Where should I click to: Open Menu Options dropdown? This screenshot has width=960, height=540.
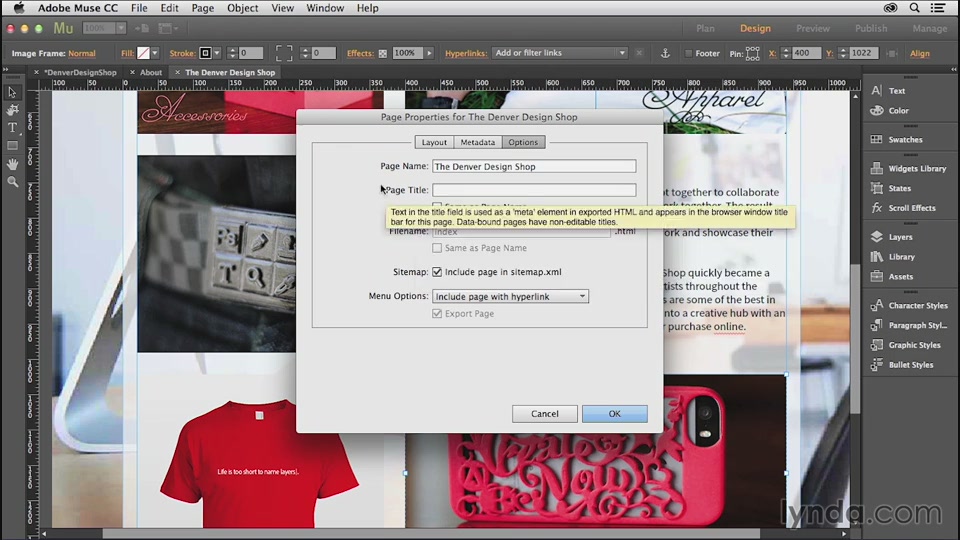[510, 296]
